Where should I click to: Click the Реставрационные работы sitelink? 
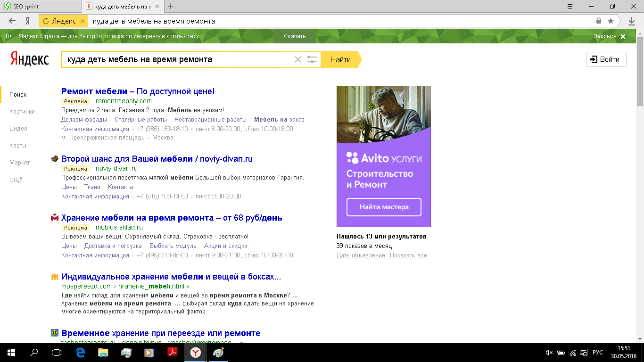pos(210,119)
